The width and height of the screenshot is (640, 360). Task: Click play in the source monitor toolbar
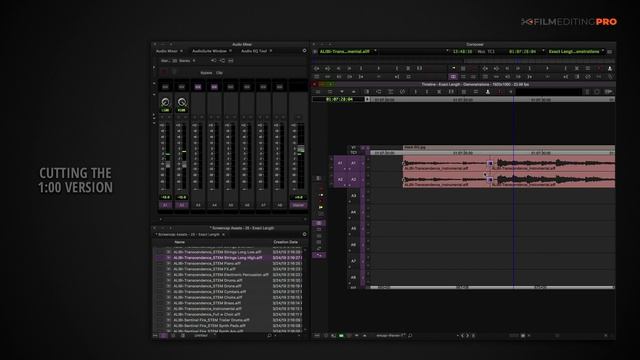378,68
